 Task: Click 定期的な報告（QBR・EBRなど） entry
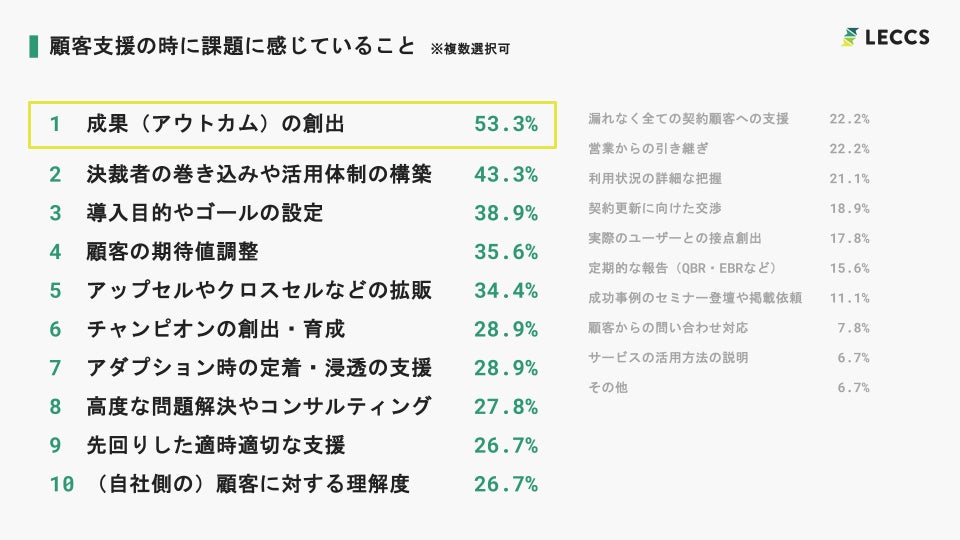(x=683, y=268)
